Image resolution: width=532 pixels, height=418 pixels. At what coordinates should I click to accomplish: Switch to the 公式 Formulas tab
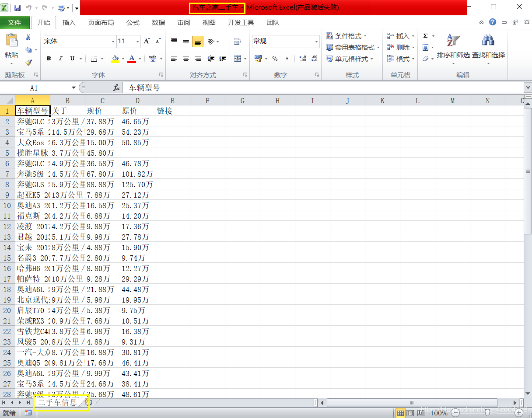click(133, 22)
